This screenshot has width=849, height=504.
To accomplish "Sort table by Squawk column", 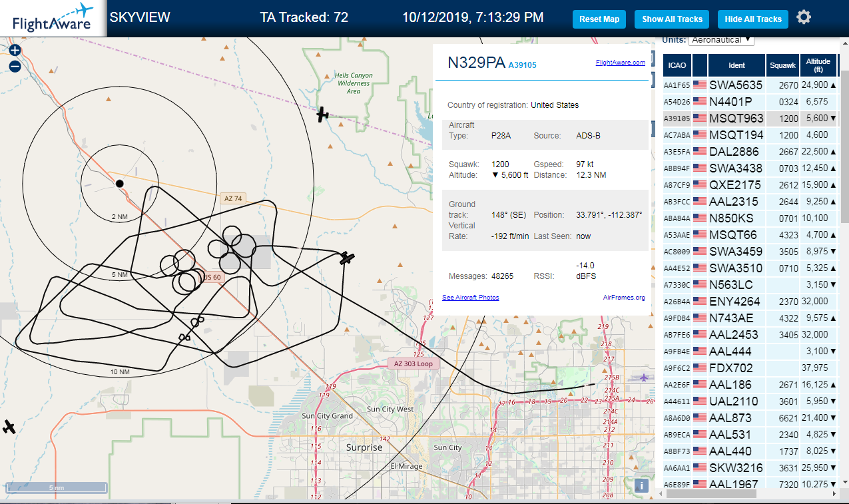I will [x=782, y=65].
